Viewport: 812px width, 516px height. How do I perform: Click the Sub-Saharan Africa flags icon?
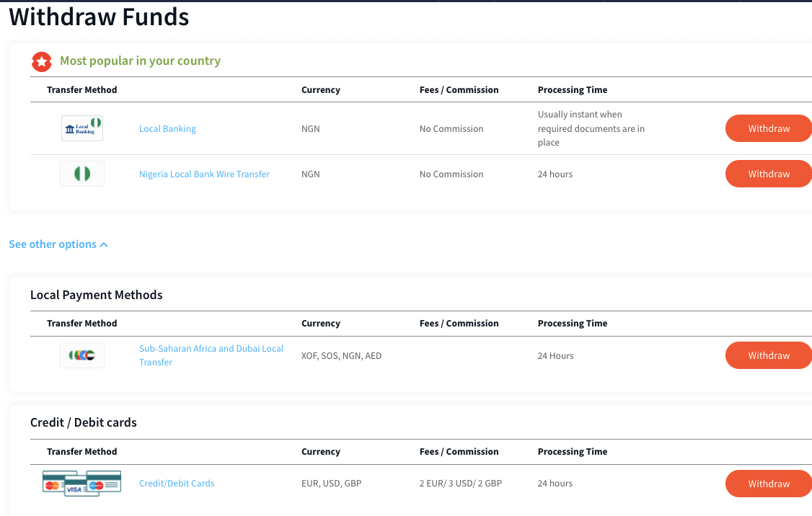(81, 355)
